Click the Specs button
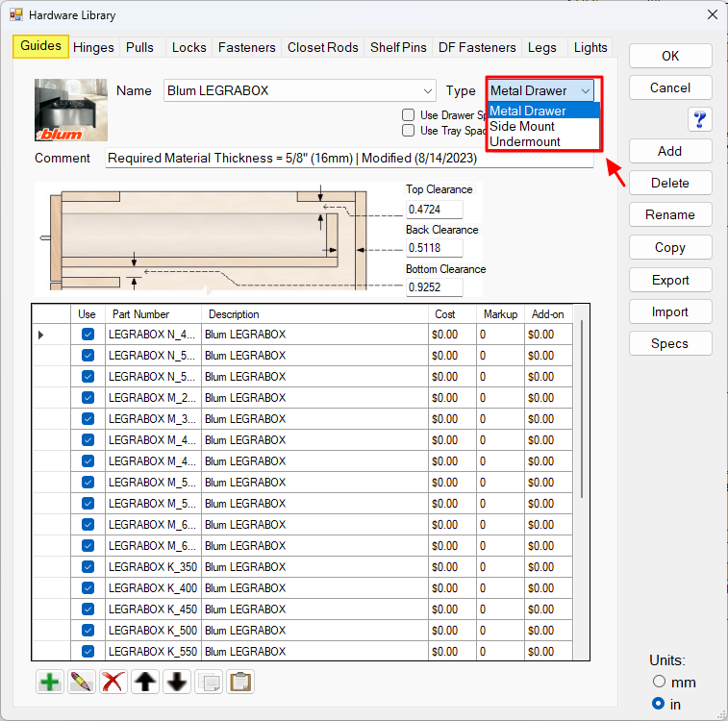This screenshot has height=721, width=728. click(x=669, y=343)
